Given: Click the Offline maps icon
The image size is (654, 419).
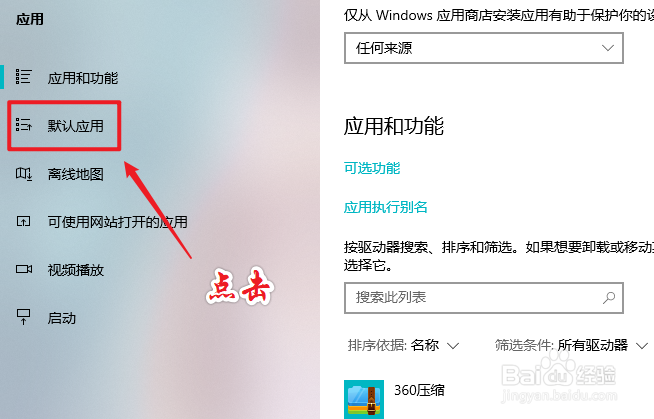Looking at the screenshot, I should (x=24, y=174).
